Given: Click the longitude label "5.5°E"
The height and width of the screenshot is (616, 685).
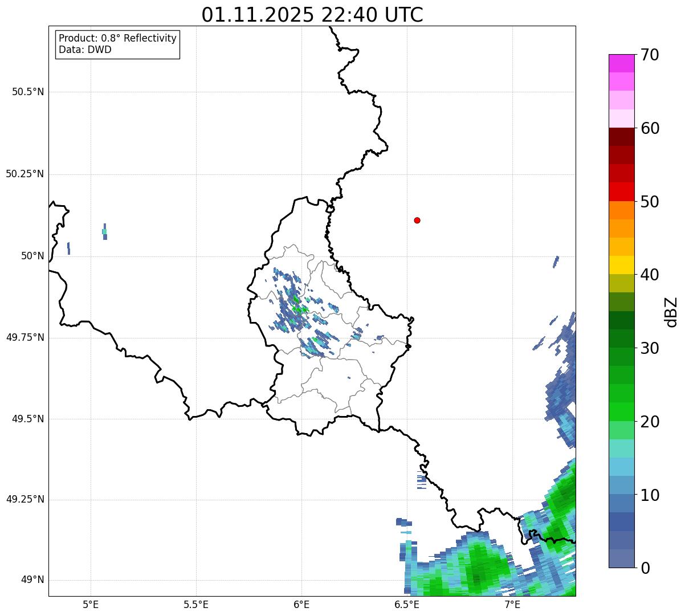Looking at the screenshot, I should pyautogui.click(x=196, y=604).
